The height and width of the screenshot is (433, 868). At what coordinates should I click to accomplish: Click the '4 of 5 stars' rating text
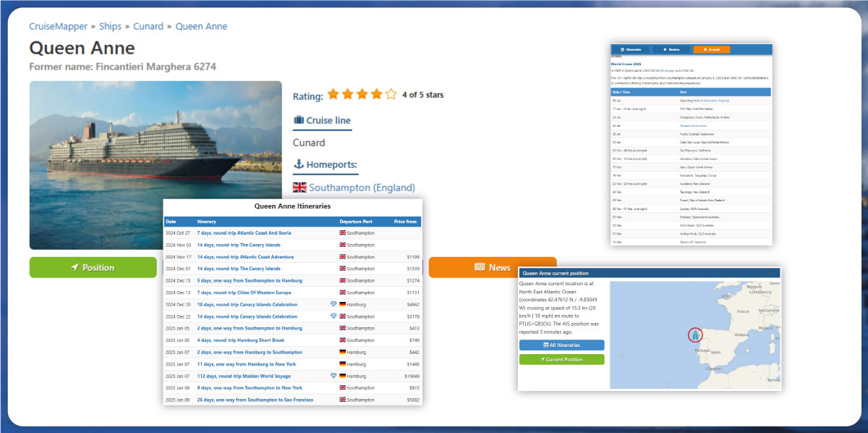point(423,95)
